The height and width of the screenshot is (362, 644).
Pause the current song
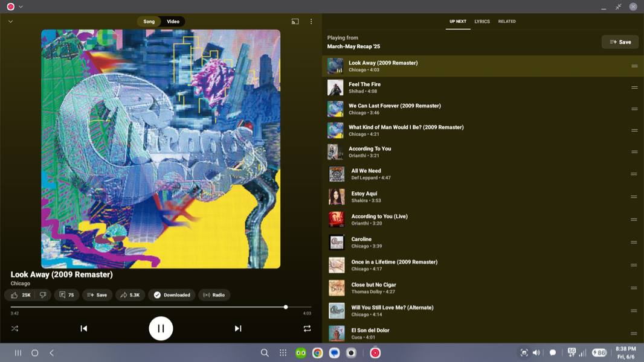(x=161, y=328)
